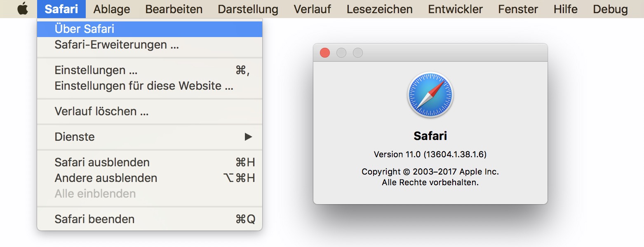
Task: Choose Andere ausblenden
Action: [106, 178]
